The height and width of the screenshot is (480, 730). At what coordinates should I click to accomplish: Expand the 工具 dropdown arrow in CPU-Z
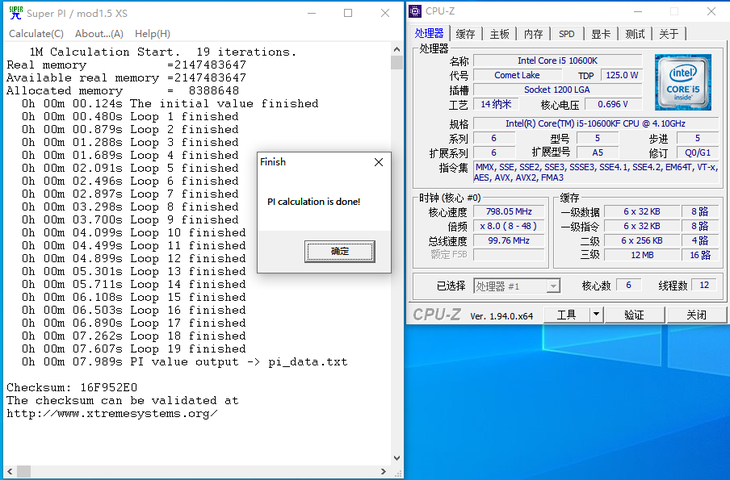click(596, 315)
